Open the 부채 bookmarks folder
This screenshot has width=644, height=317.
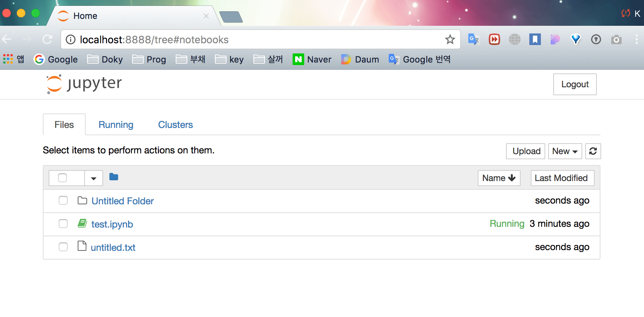pos(191,59)
